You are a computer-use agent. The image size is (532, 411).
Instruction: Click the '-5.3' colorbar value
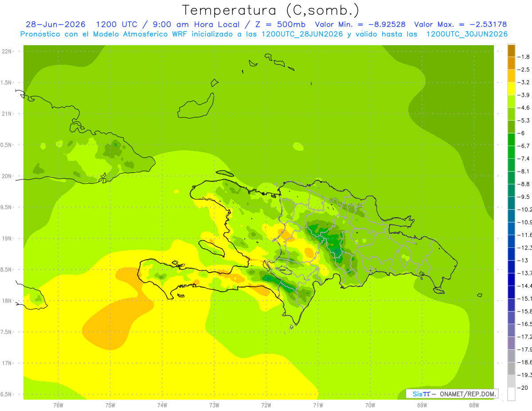(524, 120)
